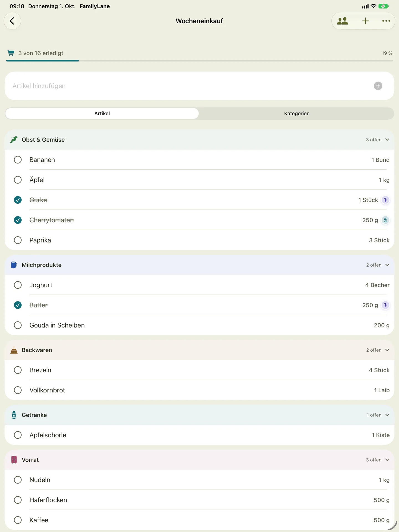399x532 pixels.
Task: Tap the carrot icon for Obst & Gemüse
Action: point(14,140)
